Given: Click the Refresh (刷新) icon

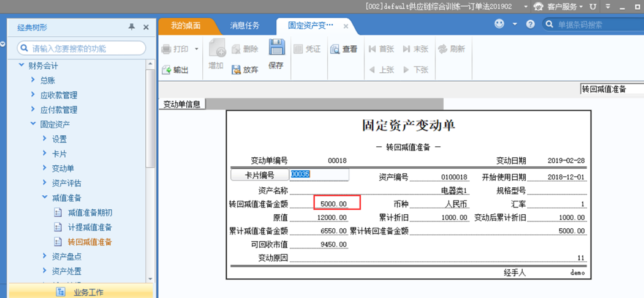Looking at the screenshot, I should [x=442, y=49].
